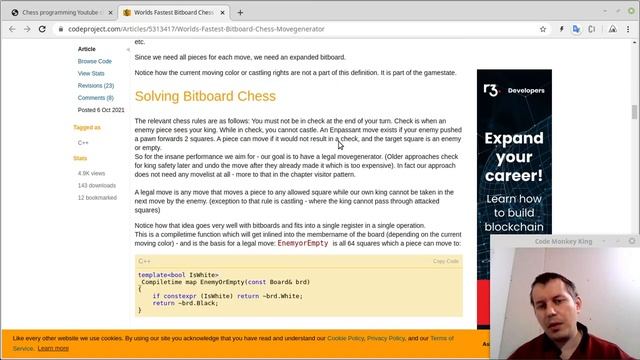
Task: Select the Worlds Fastest Bitboard Chess tab
Action: click(x=173, y=13)
